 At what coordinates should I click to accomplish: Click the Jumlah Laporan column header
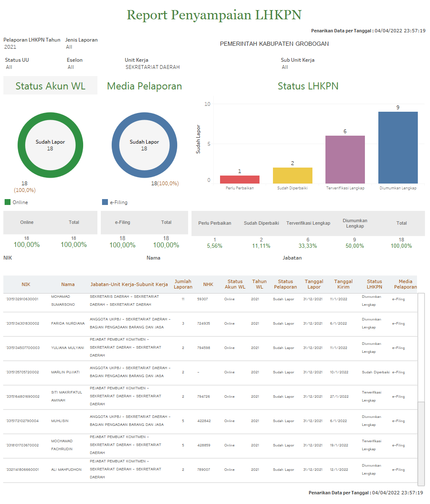(x=183, y=284)
